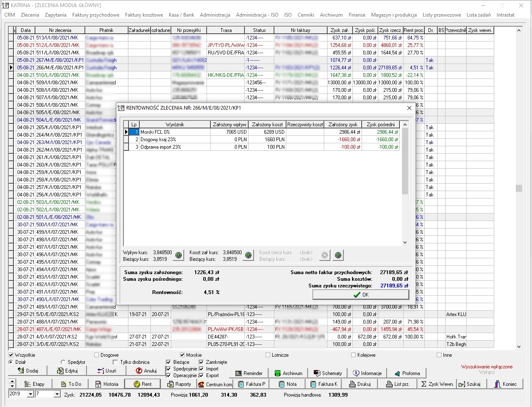Viewport: 532px width, 407px height.
Task: Click the up arrow stepper beside Etapy
Action: pos(12,381)
